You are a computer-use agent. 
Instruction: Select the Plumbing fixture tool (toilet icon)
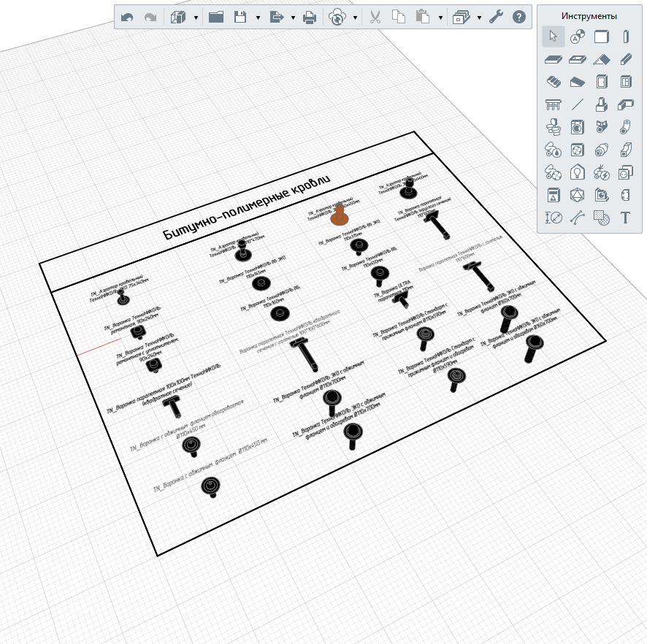pyautogui.click(x=553, y=127)
